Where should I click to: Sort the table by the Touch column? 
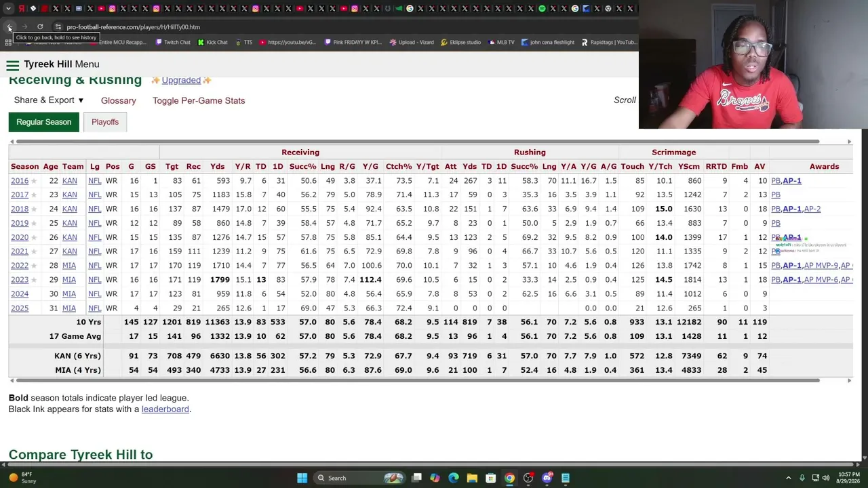tap(632, 166)
